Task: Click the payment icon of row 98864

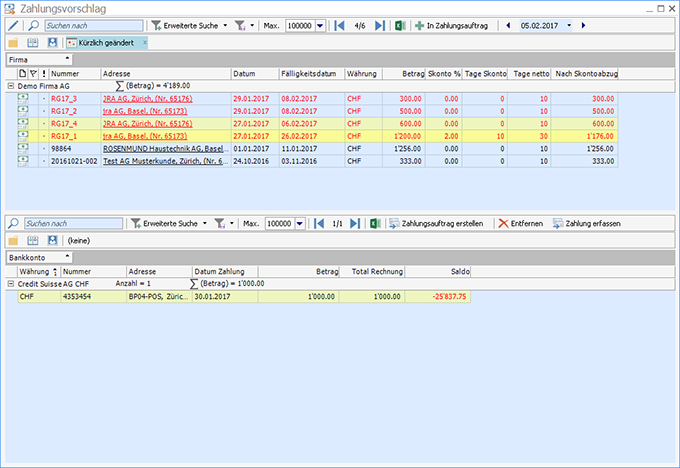Action: pos(23,148)
